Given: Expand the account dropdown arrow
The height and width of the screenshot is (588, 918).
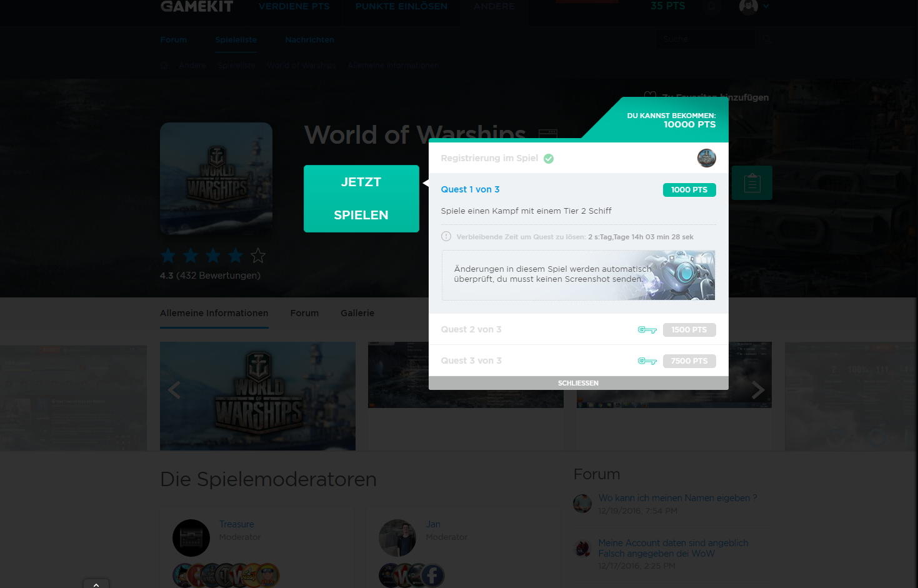Looking at the screenshot, I should point(766,6).
